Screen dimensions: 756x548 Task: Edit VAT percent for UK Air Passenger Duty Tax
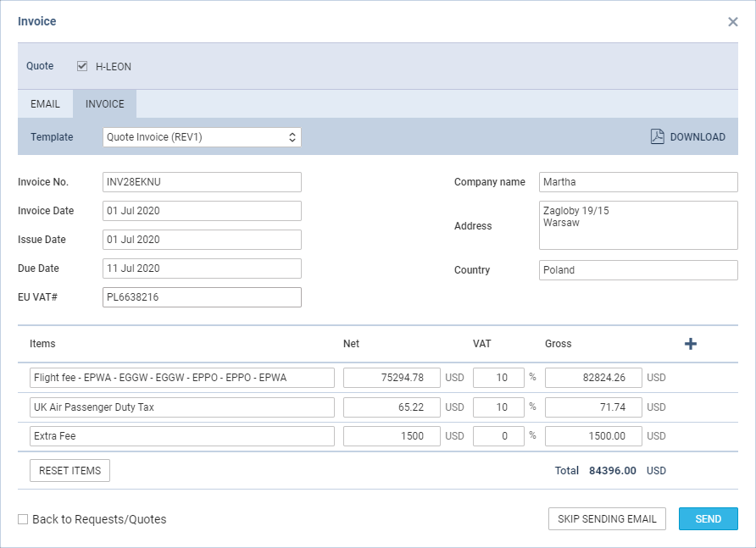(x=498, y=407)
